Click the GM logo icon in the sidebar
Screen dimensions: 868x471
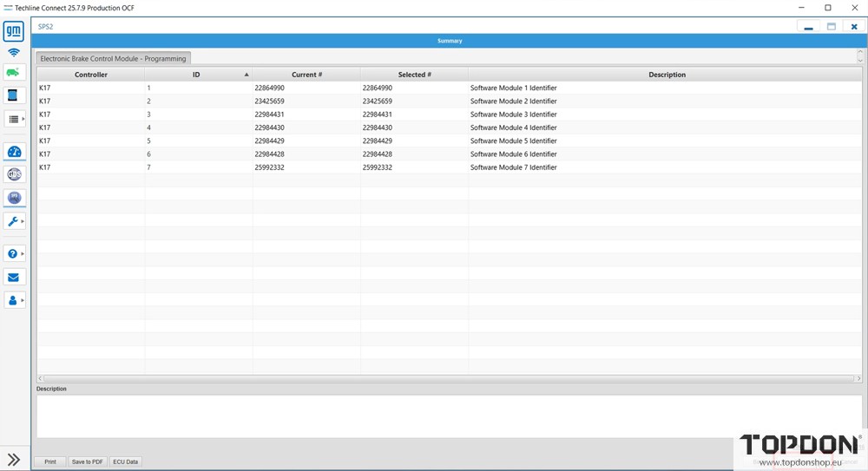pos(14,32)
